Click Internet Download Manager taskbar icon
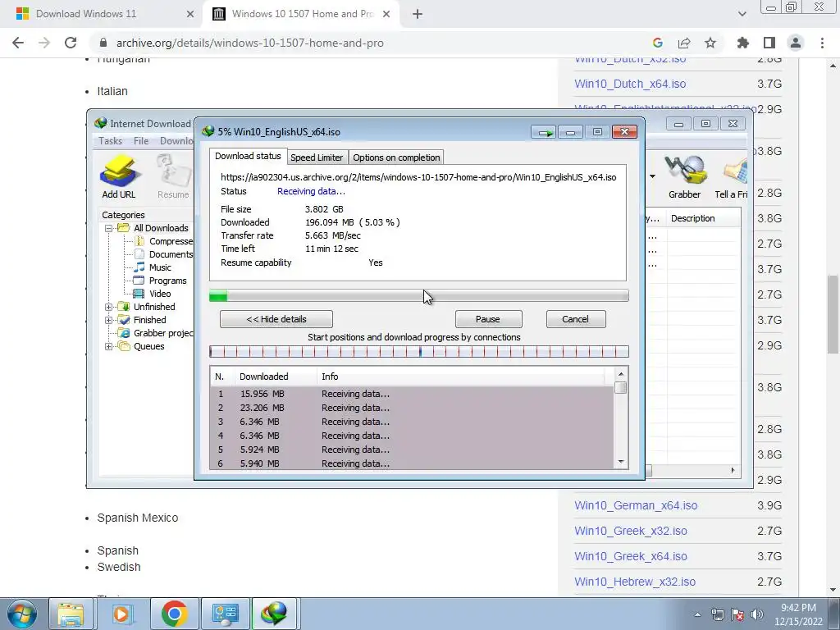 pos(274,614)
